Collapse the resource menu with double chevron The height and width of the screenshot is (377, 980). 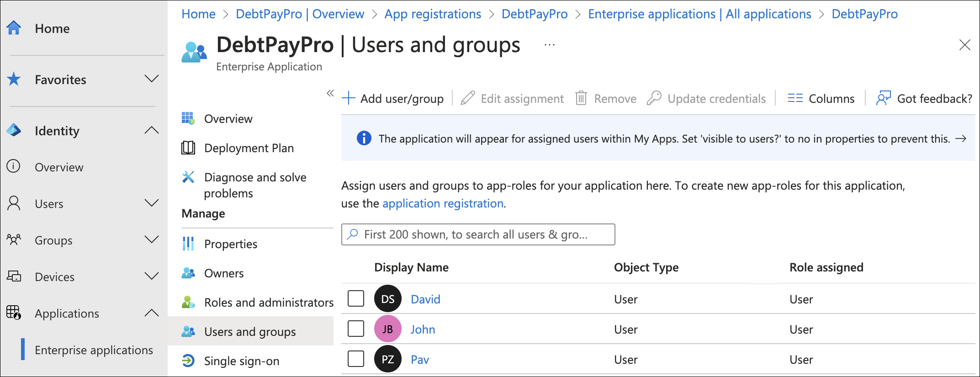point(330,93)
